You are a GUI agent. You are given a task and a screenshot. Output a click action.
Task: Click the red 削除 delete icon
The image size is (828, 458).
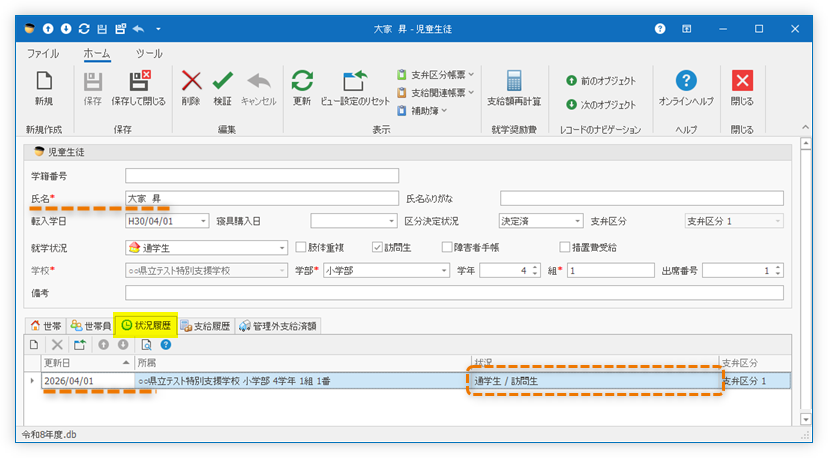coord(191,81)
